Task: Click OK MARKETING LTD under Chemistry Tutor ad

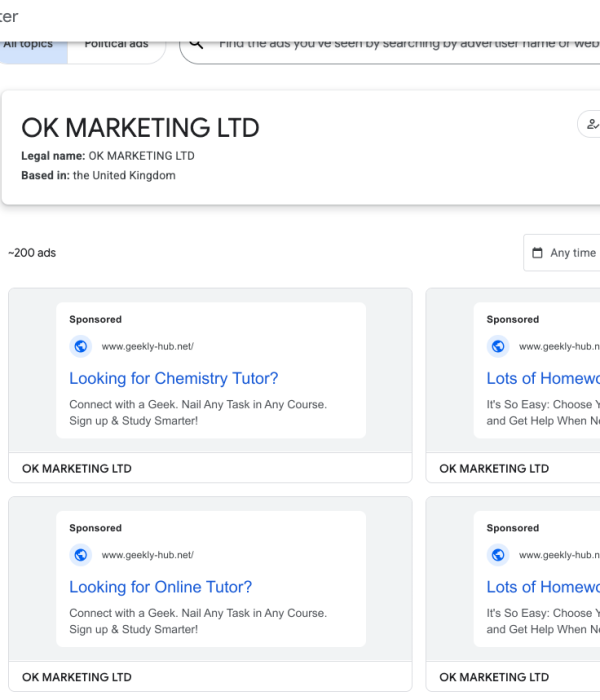Action: tap(77, 468)
